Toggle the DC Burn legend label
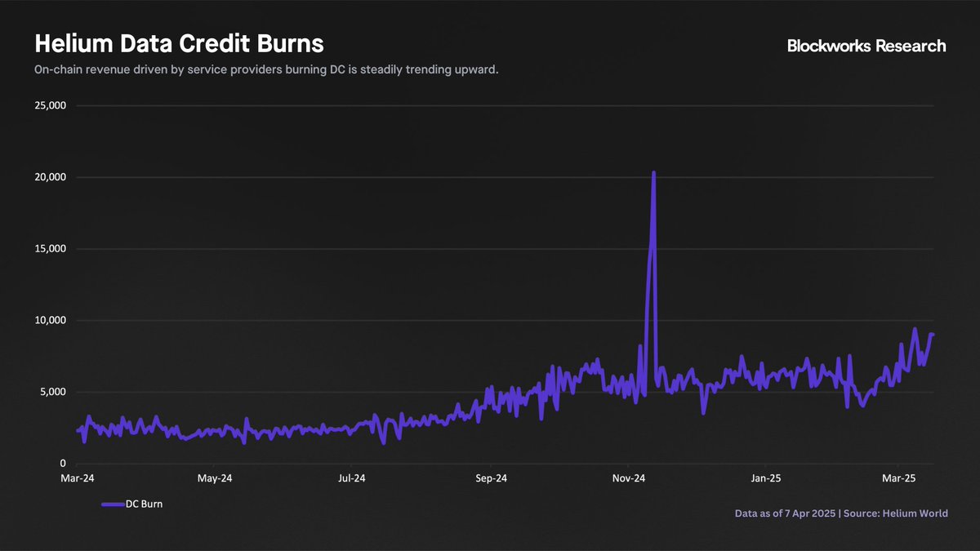This screenshot has height=551, width=980. (144, 504)
